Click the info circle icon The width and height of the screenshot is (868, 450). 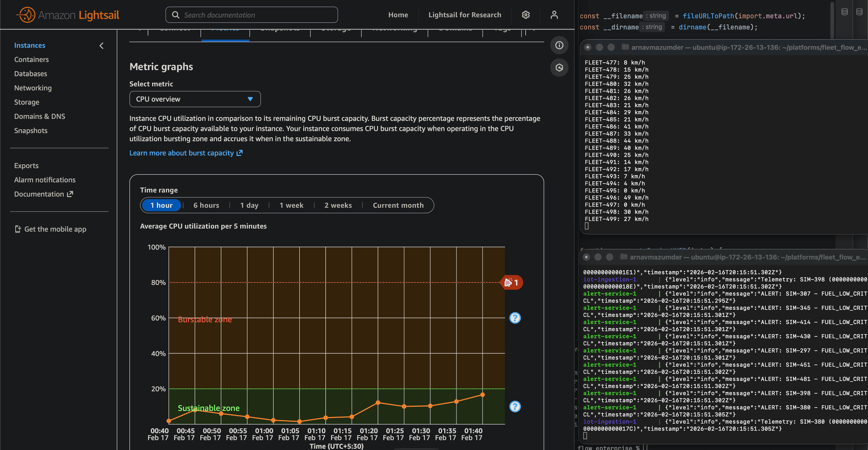pyautogui.click(x=559, y=45)
